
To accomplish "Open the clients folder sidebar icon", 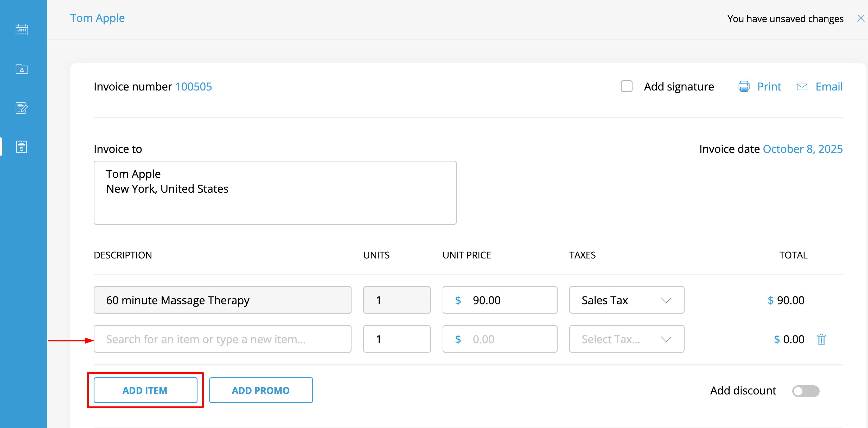I will 22,69.
